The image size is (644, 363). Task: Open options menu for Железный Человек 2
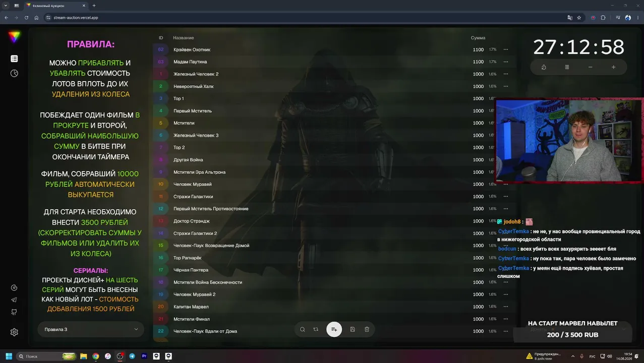tap(506, 74)
